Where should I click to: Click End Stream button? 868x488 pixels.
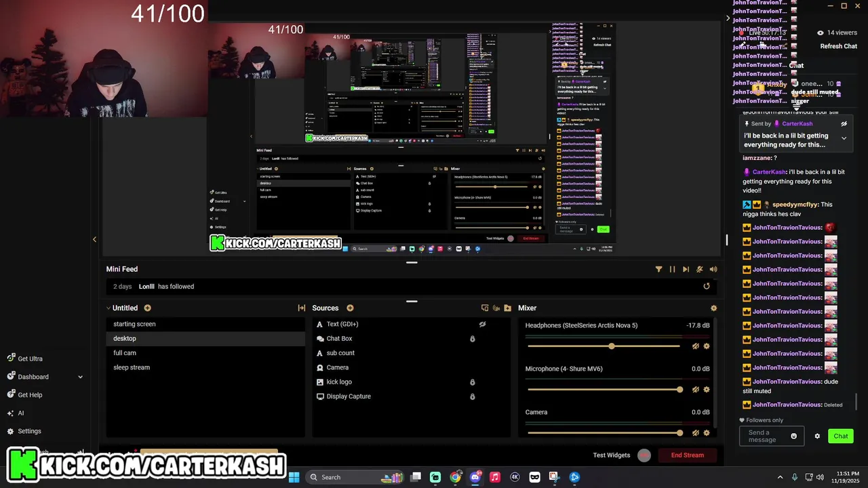point(688,455)
